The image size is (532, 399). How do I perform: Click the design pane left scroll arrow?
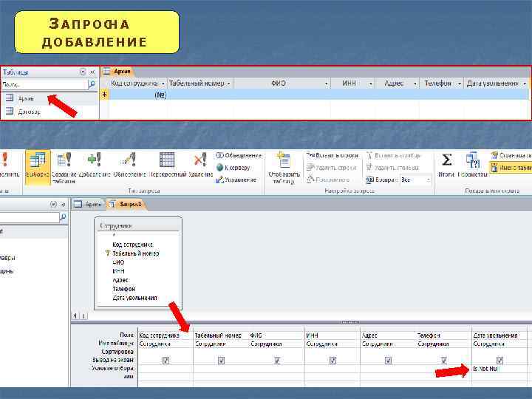pos(75,316)
